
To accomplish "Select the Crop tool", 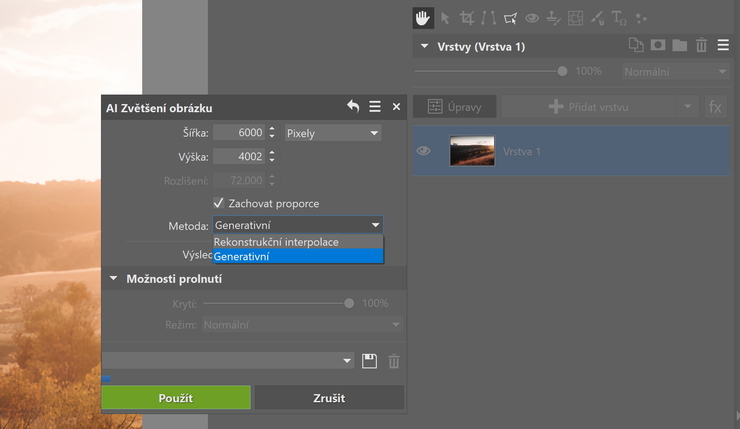I will 466,17.
